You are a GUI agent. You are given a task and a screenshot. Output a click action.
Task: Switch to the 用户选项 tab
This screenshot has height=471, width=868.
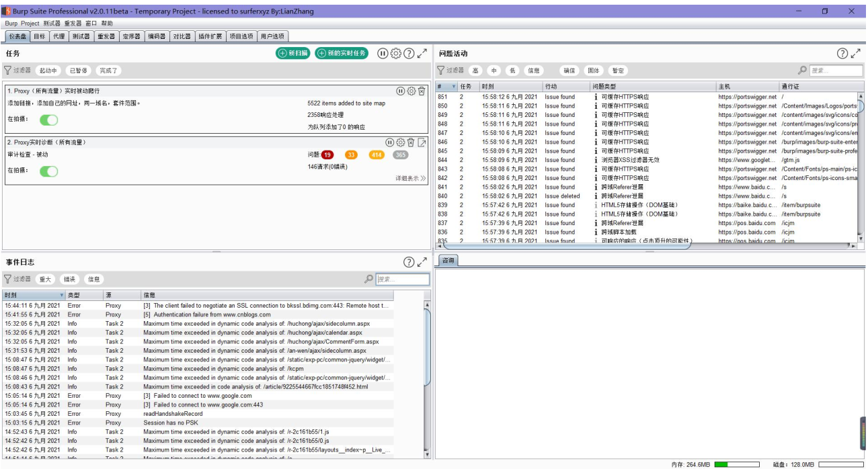(x=272, y=36)
